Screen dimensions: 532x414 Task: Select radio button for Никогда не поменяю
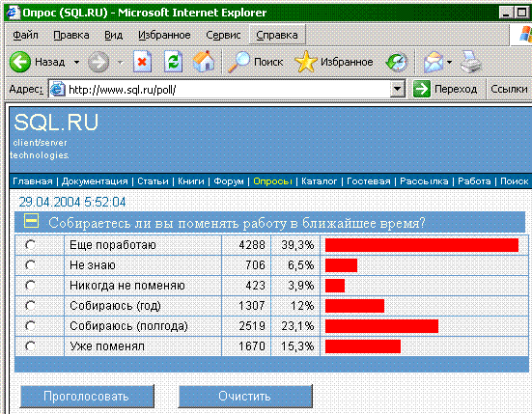point(31,286)
